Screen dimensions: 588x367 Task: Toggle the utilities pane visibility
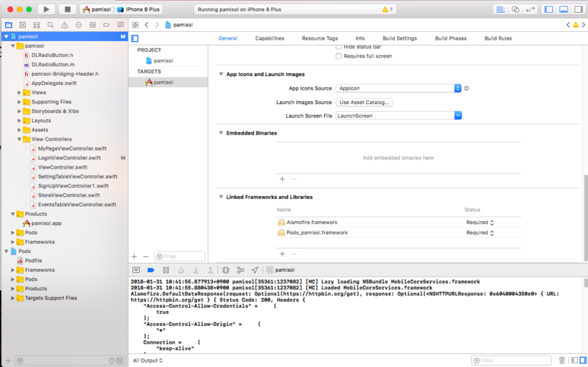[579, 9]
